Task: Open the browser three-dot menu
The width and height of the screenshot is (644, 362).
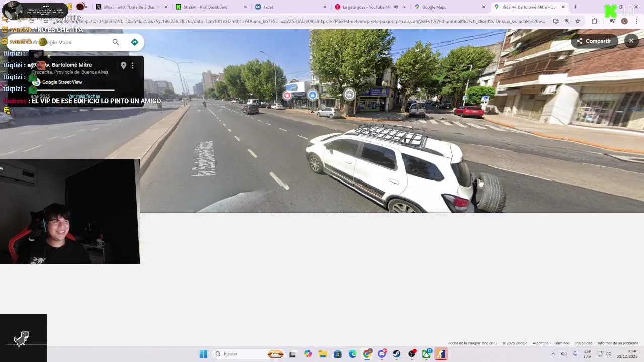Action: (x=636, y=21)
